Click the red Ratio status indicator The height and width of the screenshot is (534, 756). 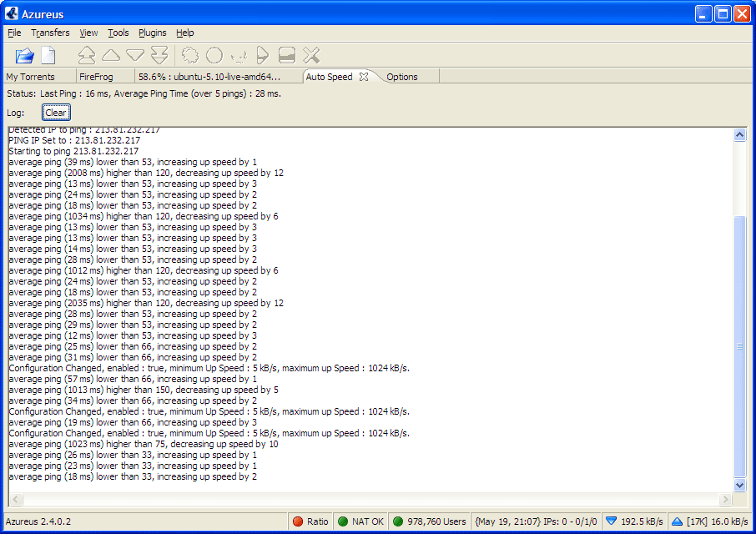pyautogui.click(x=298, y=521)
